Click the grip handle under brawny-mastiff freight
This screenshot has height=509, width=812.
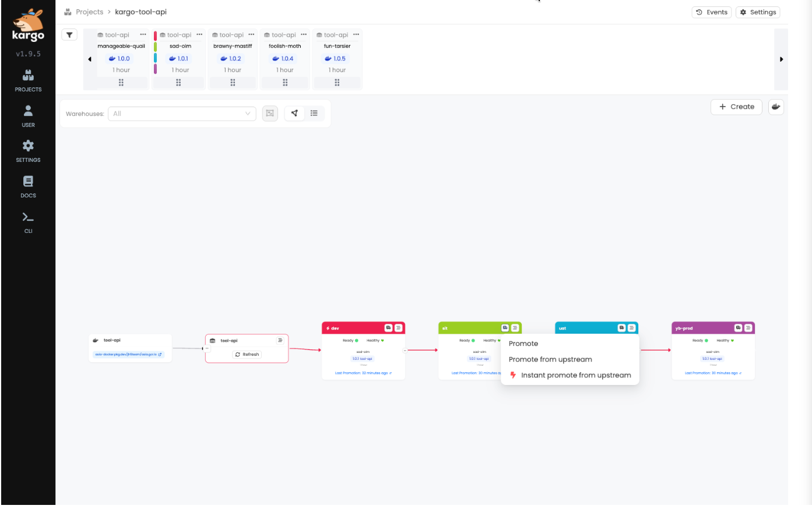coord(233,83)
